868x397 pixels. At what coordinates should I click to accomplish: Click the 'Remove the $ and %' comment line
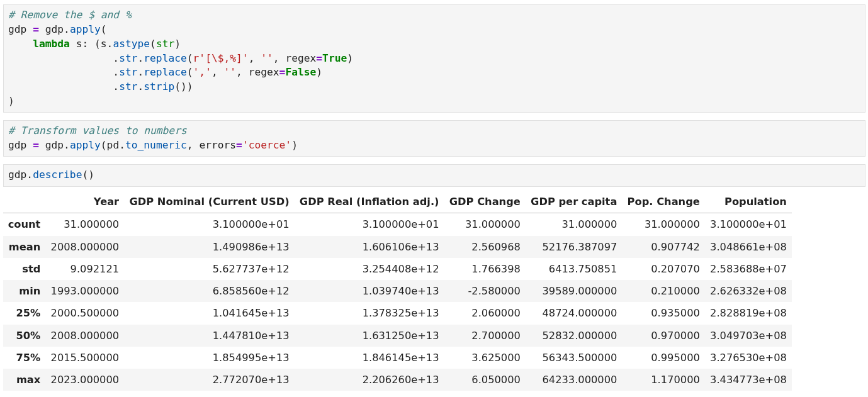pos(70,14)
